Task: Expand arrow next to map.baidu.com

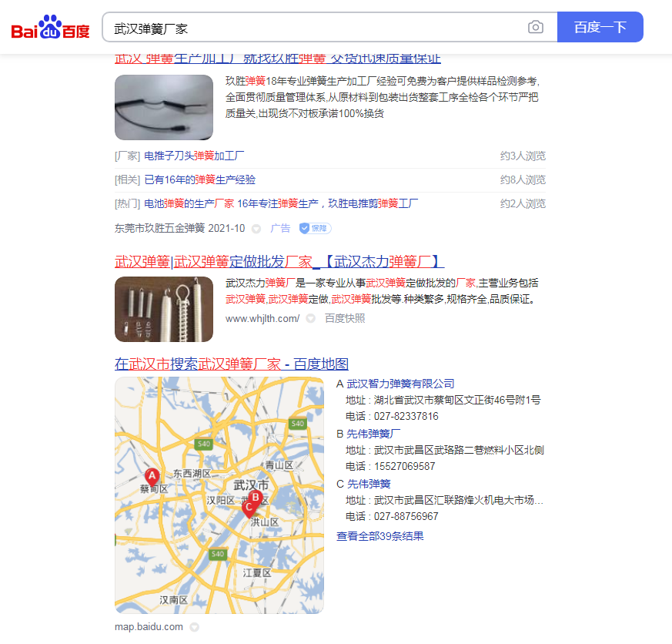Action: (194, 627)
